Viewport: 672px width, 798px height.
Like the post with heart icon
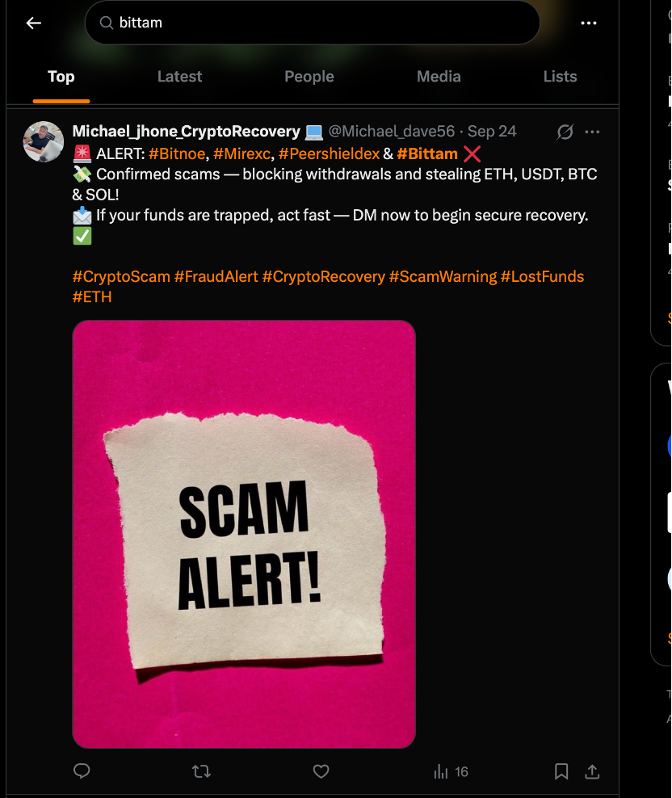[x=321, y=771]
